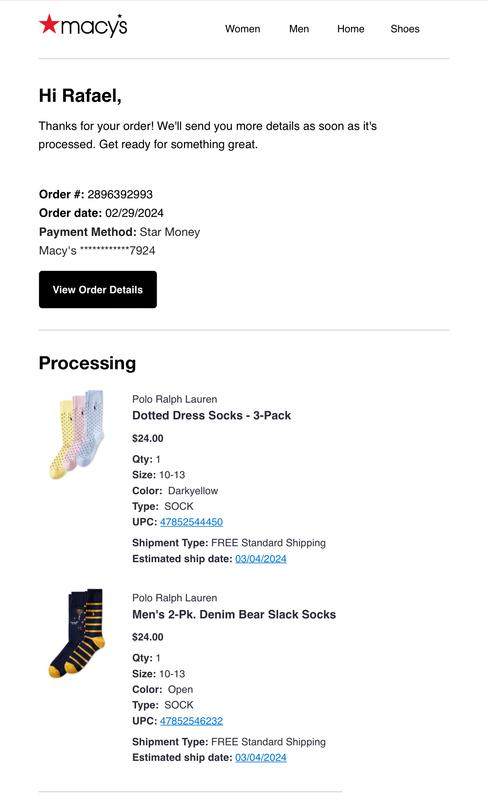Click the second item's estimated ship date link
The width and height of the screenshot is (488, 800).
click(x=261, y=758)
